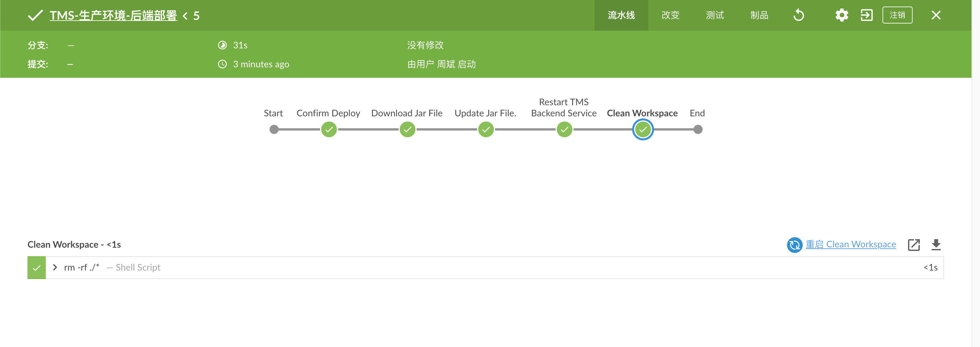Open the TMS-生产环境-后端部署 pipeline link
The width and height of the screenshot is (980, 347).
[x=113, y=16]
